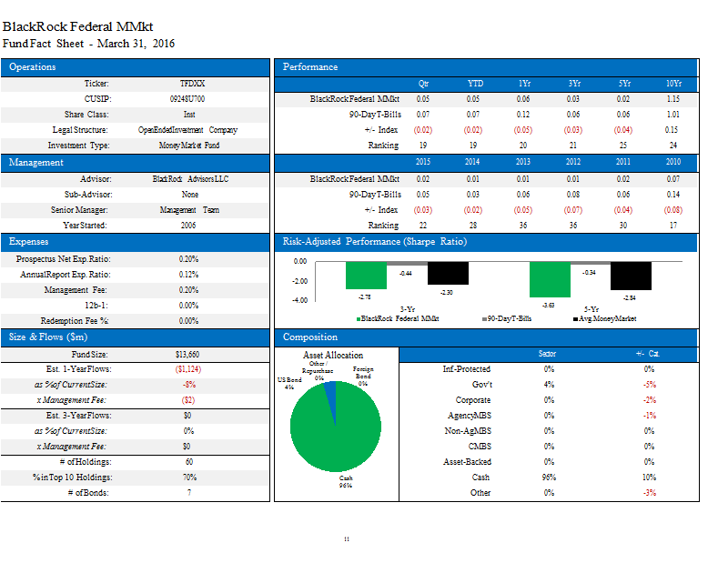Click the red -3% value in the Other row

click(x=650, y=493)
